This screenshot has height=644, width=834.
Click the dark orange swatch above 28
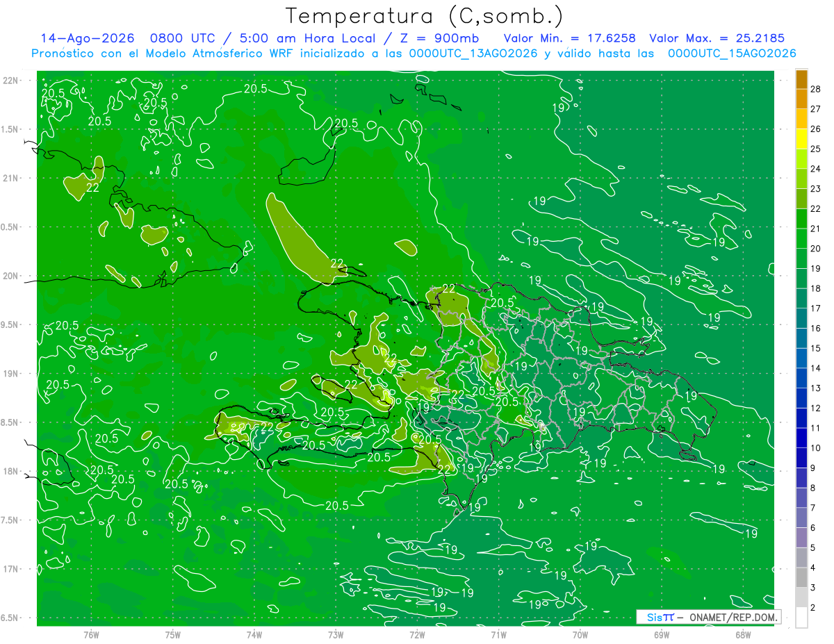pyautogui.click(x=801, y=79)
